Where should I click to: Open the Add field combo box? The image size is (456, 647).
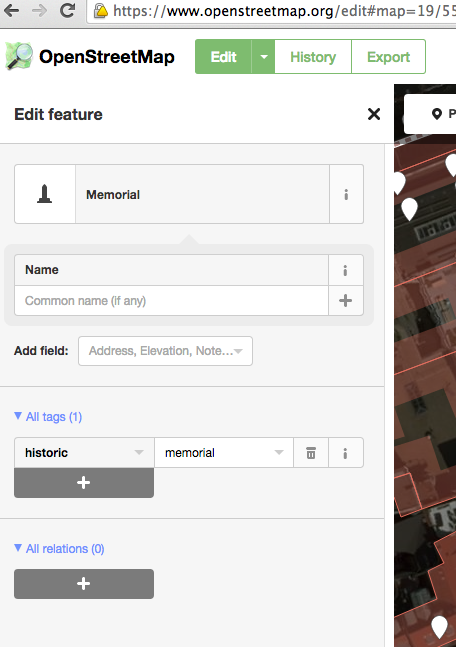[165, 351]
